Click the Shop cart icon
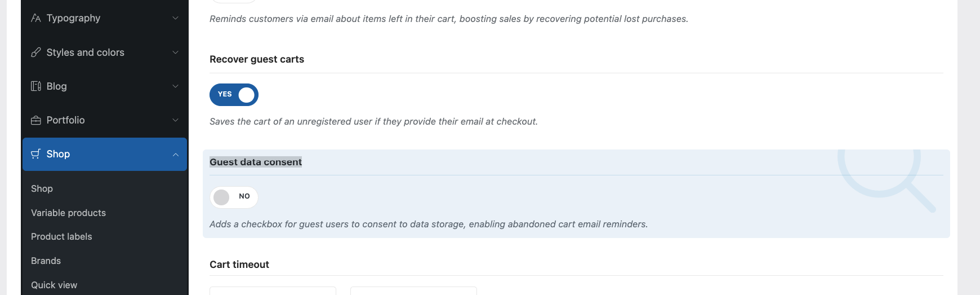Viewport: 980px width, 295px height. (36, 154)
